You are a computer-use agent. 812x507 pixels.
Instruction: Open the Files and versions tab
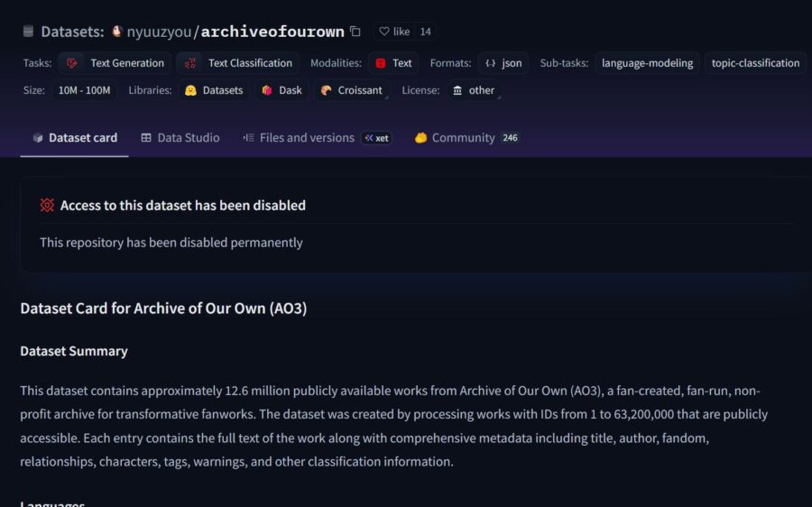tap(318, 138)
